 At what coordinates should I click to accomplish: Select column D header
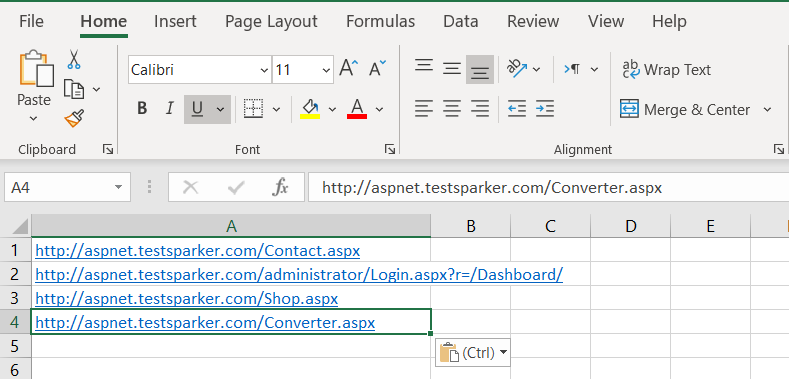[630, 226]
